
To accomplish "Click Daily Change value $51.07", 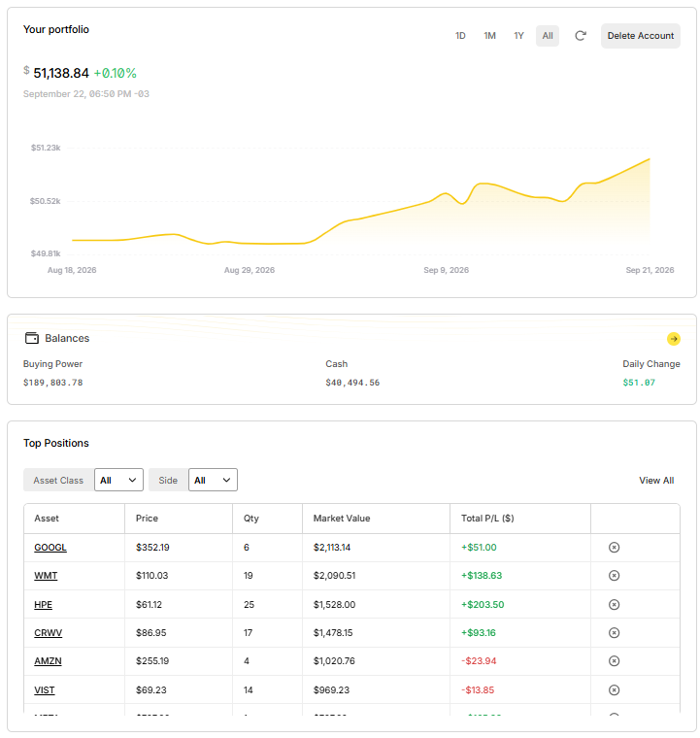I will pos(639,383).
